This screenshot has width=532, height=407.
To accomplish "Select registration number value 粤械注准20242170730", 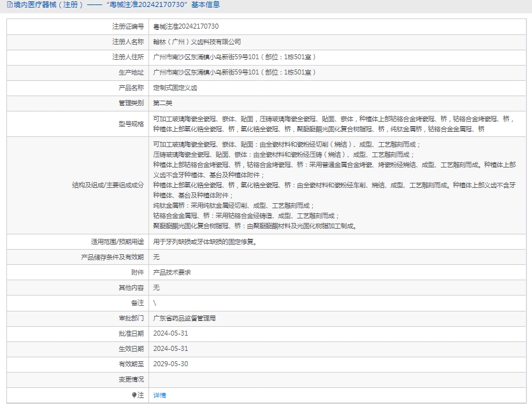I will (x=186, y=27).
